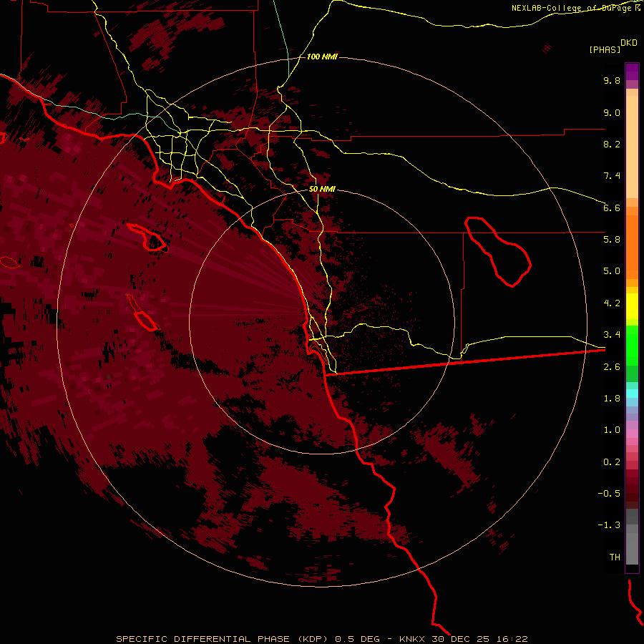The image size is (644, 644).
Task: Click the 3.4 value on the color scale
Action: (612, 335)
